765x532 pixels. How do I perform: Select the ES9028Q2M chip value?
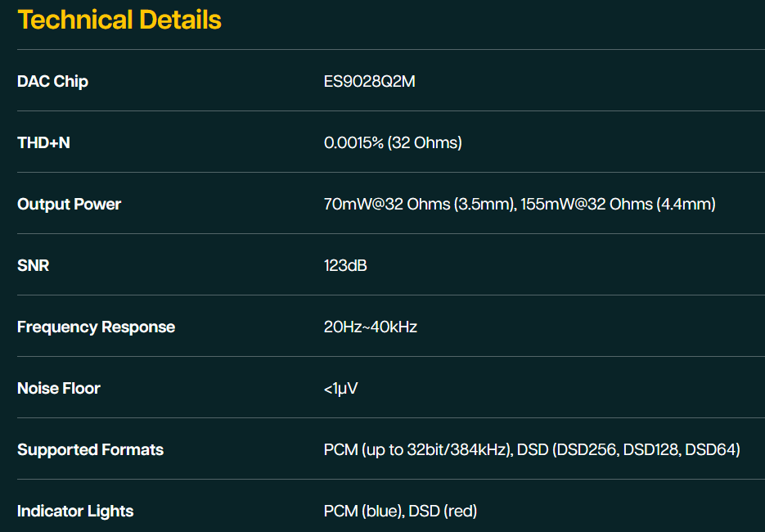pyautogui.click(x=369, y=81)
